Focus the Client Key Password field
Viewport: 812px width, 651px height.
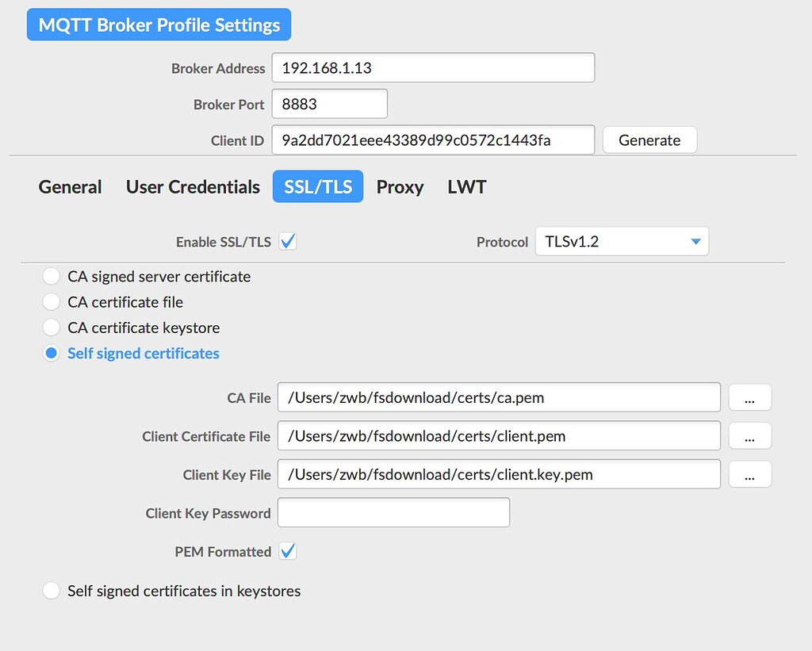pos(393,513)
